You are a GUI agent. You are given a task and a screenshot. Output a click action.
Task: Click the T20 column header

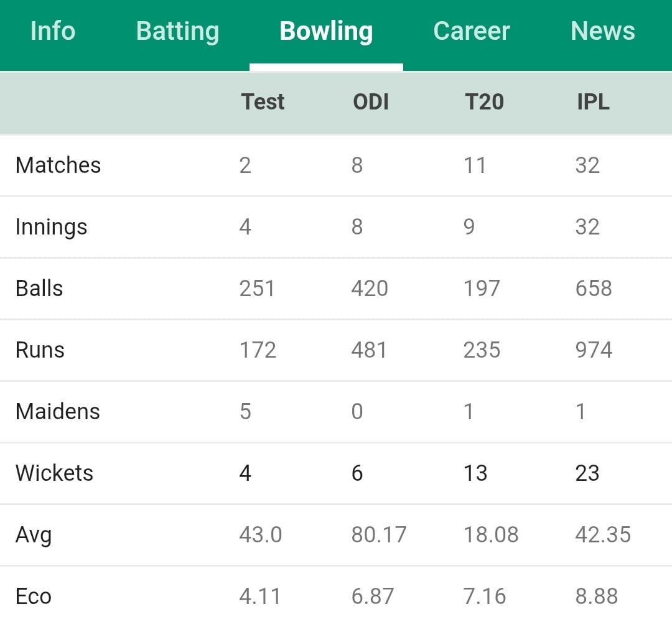click(484, 102)
